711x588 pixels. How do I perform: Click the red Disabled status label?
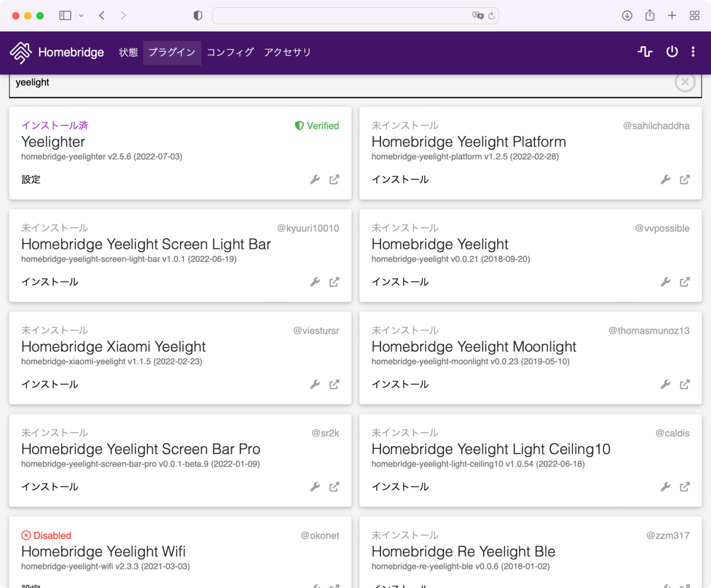coord(46,535)
